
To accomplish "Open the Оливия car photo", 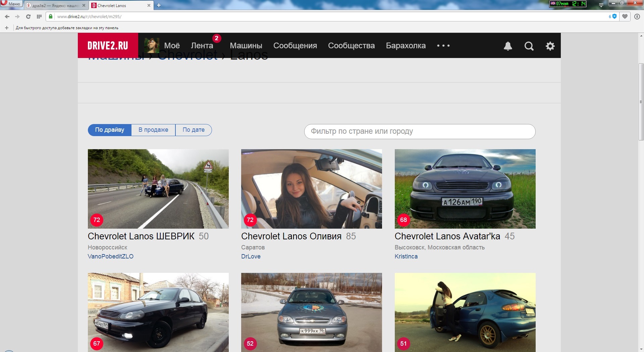I will point(312,189).
